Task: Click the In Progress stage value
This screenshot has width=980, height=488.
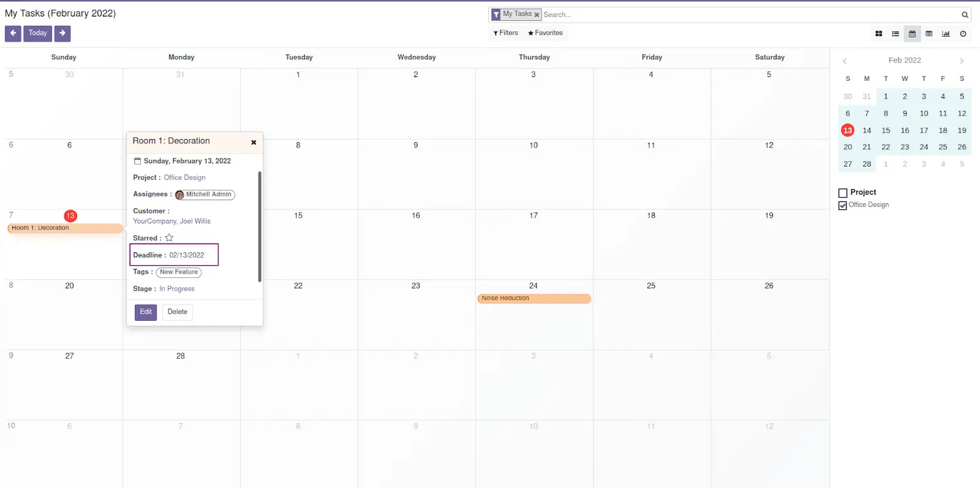Action: 177,289
